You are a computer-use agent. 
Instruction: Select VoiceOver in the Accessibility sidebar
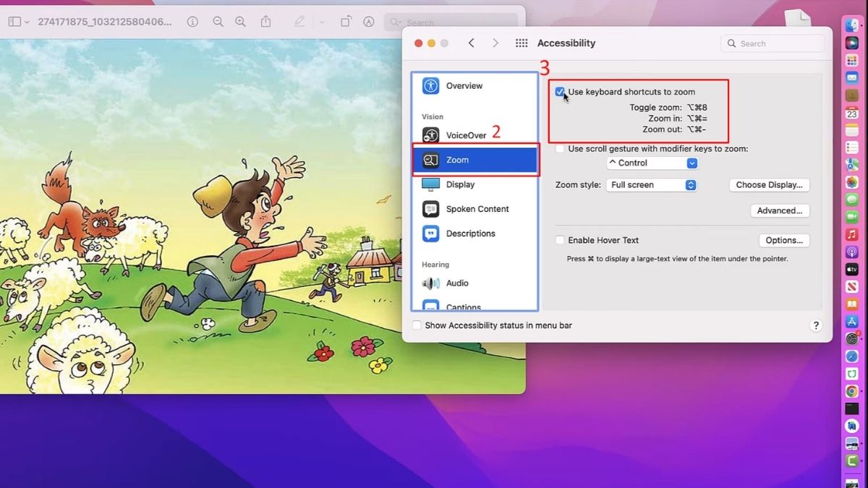[475, 135]
